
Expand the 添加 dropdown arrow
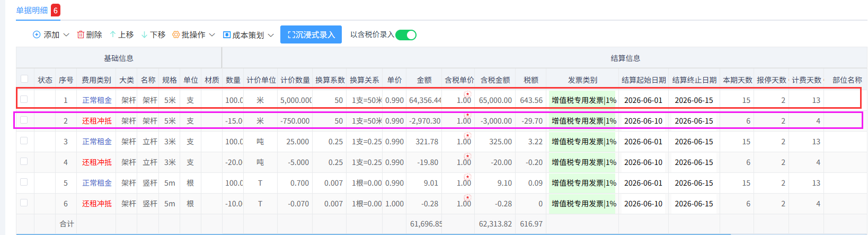pos(66,35)
